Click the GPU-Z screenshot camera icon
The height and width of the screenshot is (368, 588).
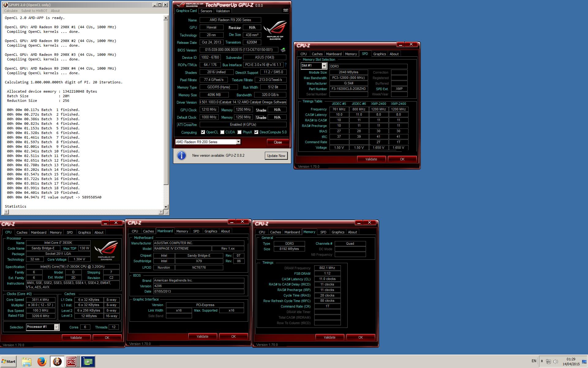pyautogui.click(x=285, y=10)
